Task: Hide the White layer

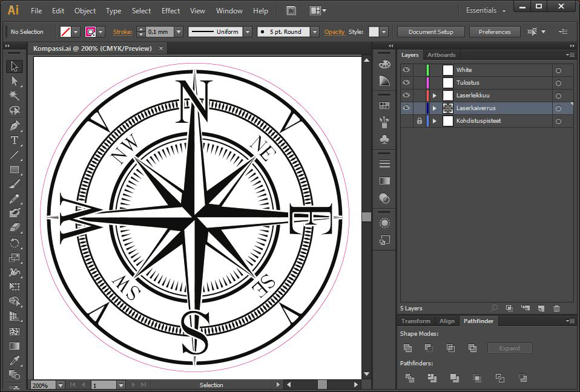Action: point(406,70)
